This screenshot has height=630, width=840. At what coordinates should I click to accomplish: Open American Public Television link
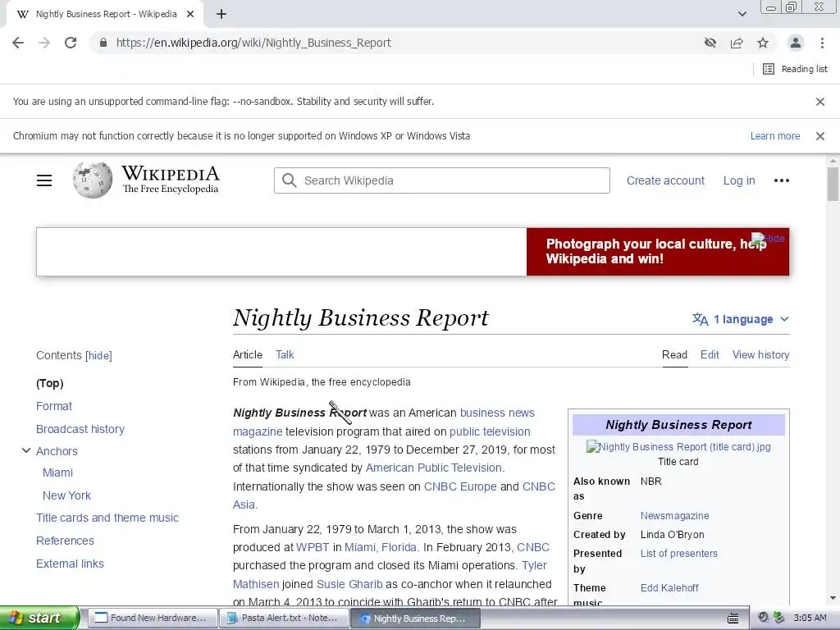point(434,468)
